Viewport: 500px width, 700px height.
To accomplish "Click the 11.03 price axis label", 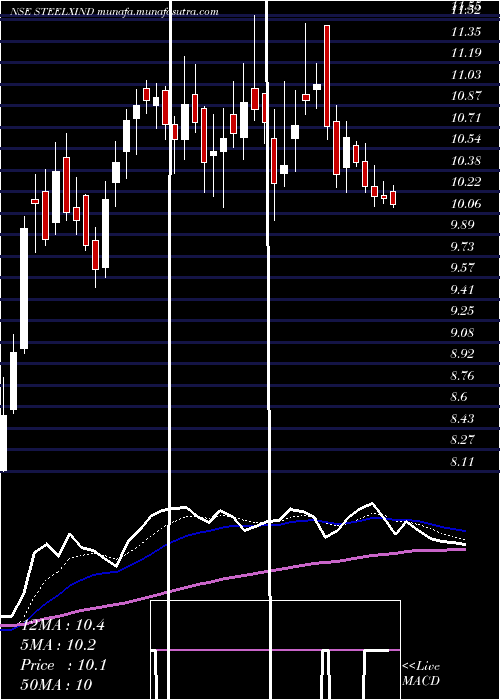I will (x=466, y=75).
